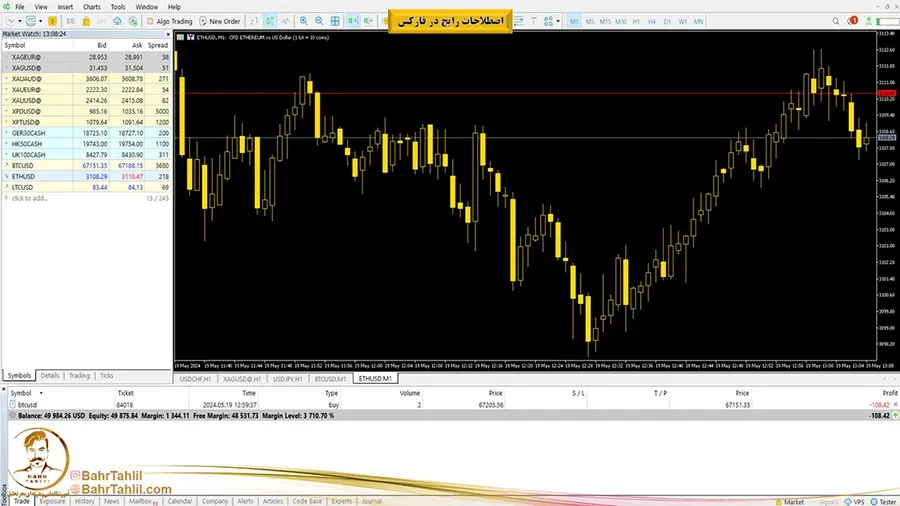The width and height of the screenshot is (900, 506).
Task: Open the History tab in Toolbox
Action: [85, 501]
